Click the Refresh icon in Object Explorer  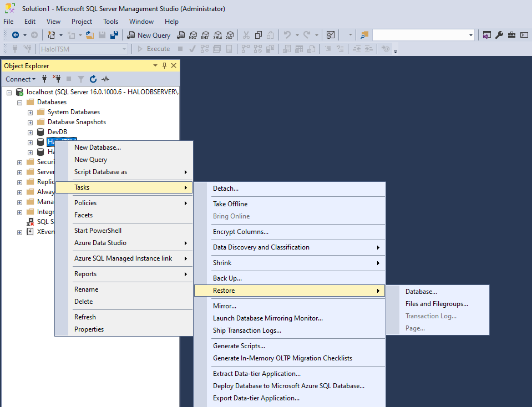click(x=93, y=79)
